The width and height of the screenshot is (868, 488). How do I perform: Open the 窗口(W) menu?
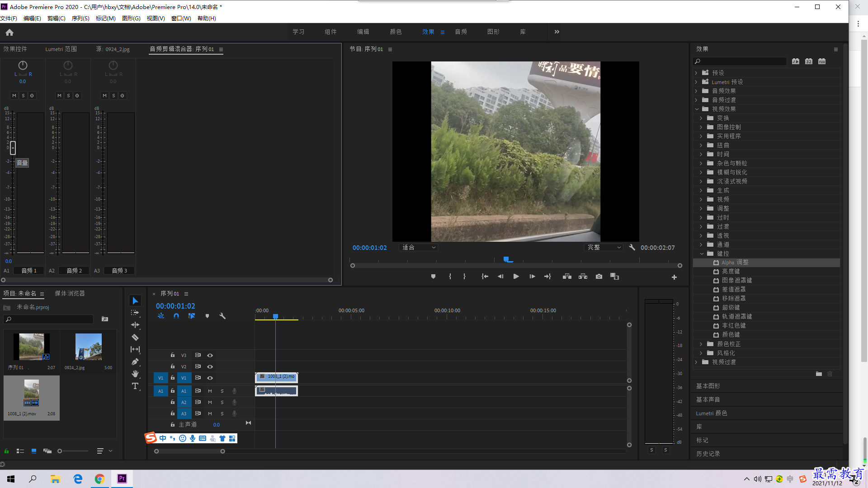181,19
